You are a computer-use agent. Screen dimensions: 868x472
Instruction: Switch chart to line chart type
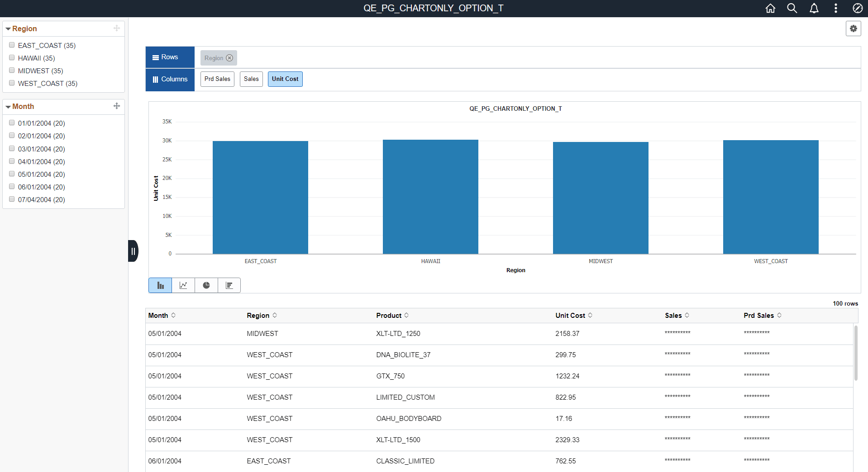click(x=183, y=285)
